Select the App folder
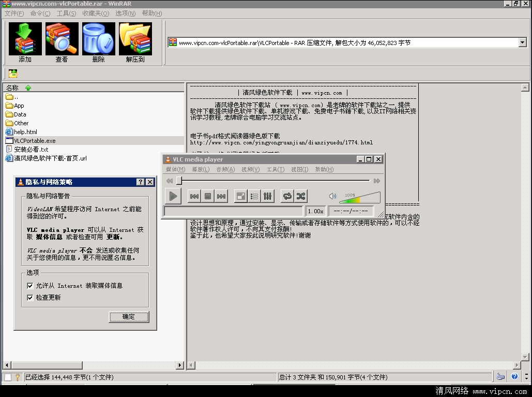532x397 pixels. point(15,106)
